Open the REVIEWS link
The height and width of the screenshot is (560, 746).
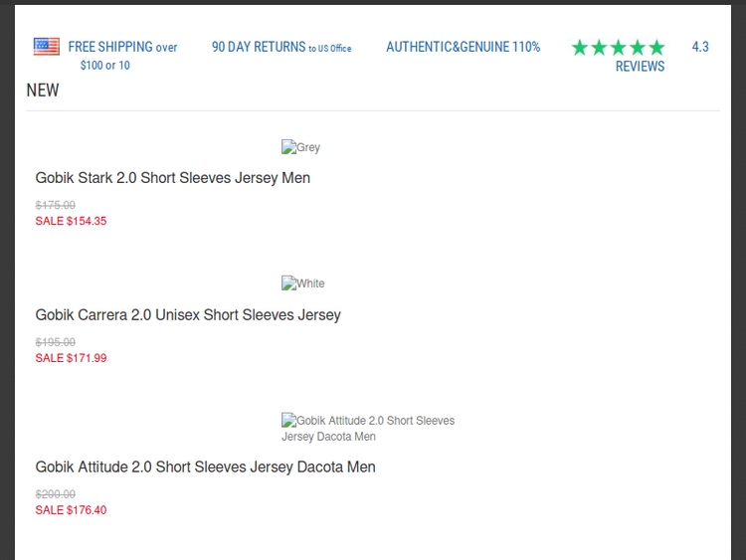click(640, 67)
